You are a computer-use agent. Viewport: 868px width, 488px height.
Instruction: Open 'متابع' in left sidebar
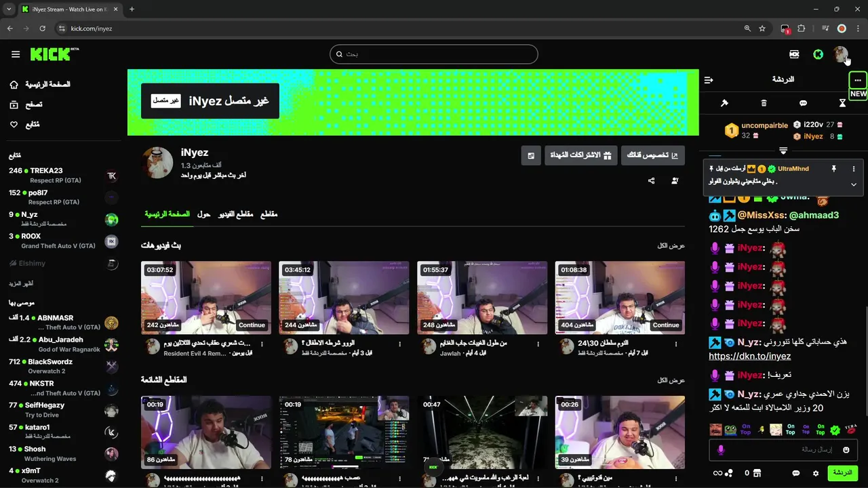pyautogui.click(x=24, y=125)
